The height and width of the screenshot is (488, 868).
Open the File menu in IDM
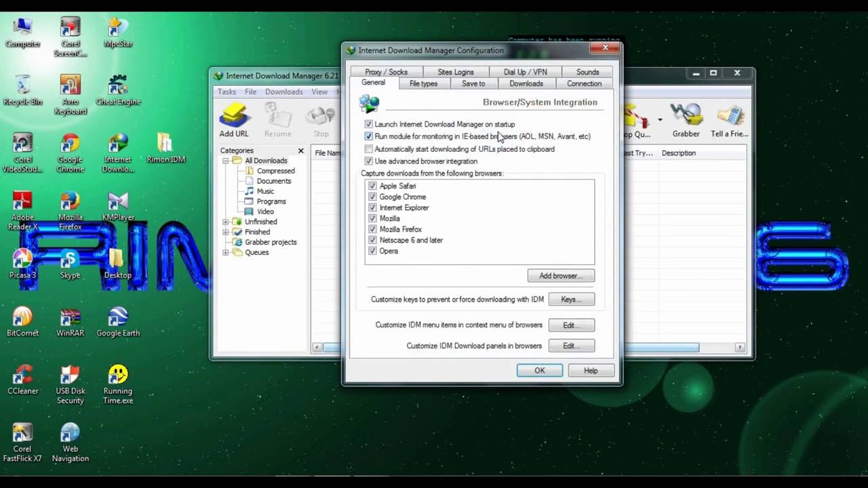pos(250,91)
